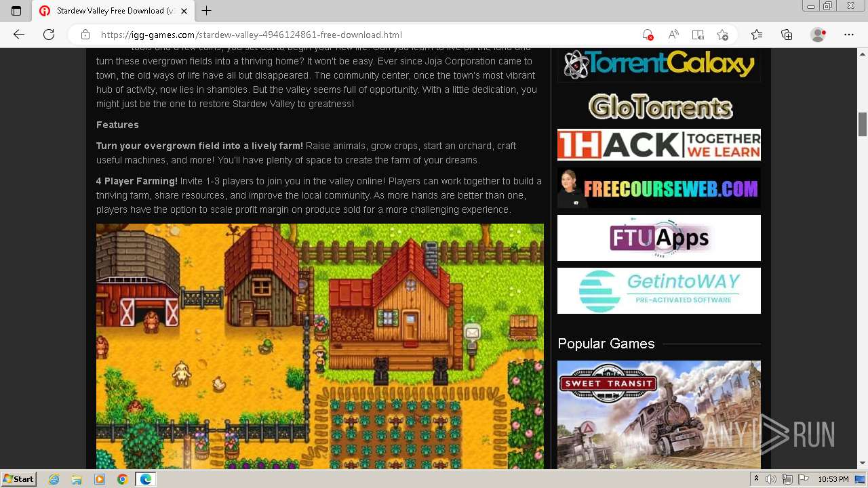Open the tracking prevention blocked icon

[648, 35]
